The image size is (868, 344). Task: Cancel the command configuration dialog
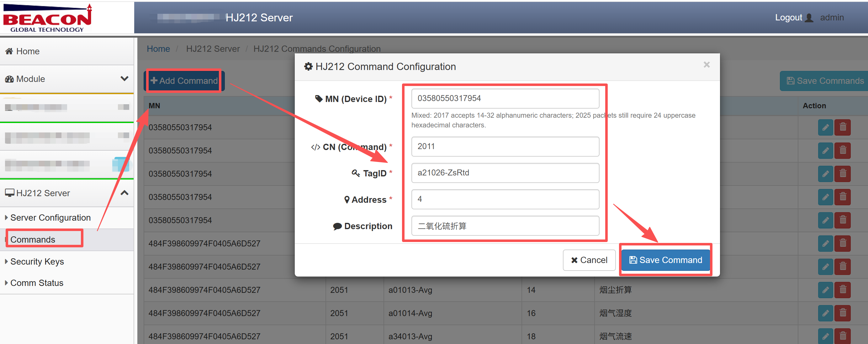click(x=589, y=260)
